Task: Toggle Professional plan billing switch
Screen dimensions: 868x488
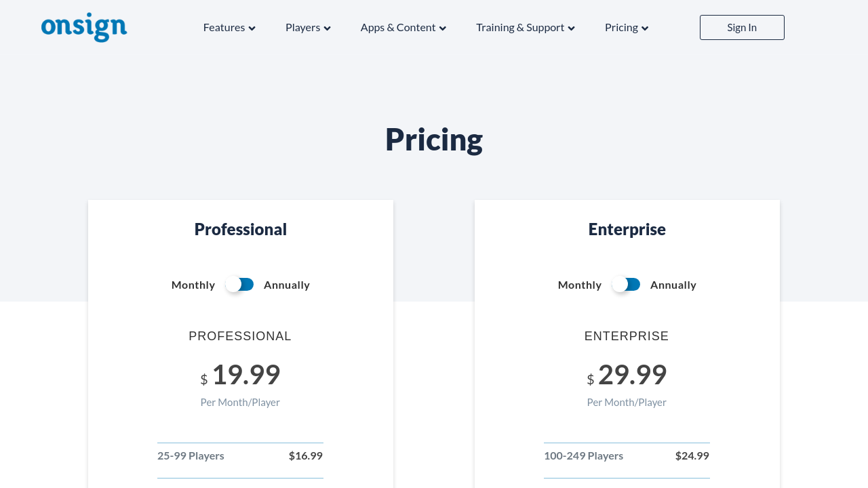Action: tap(240, 285)
